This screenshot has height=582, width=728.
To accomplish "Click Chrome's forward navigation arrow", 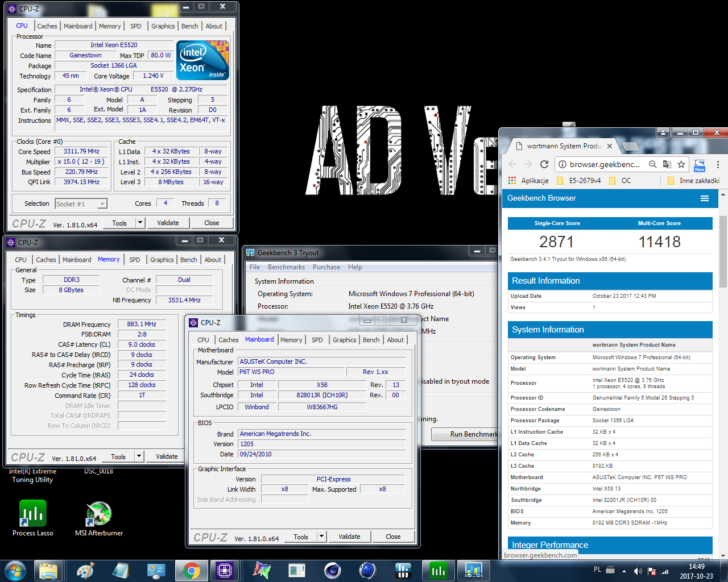I will pos(528,164).
